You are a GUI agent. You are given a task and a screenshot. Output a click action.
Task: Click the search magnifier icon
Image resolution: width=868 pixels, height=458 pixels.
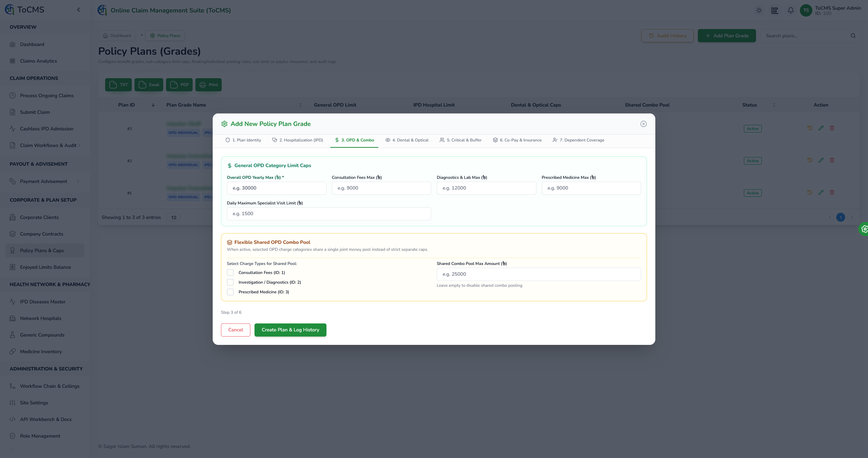[853, 36]
